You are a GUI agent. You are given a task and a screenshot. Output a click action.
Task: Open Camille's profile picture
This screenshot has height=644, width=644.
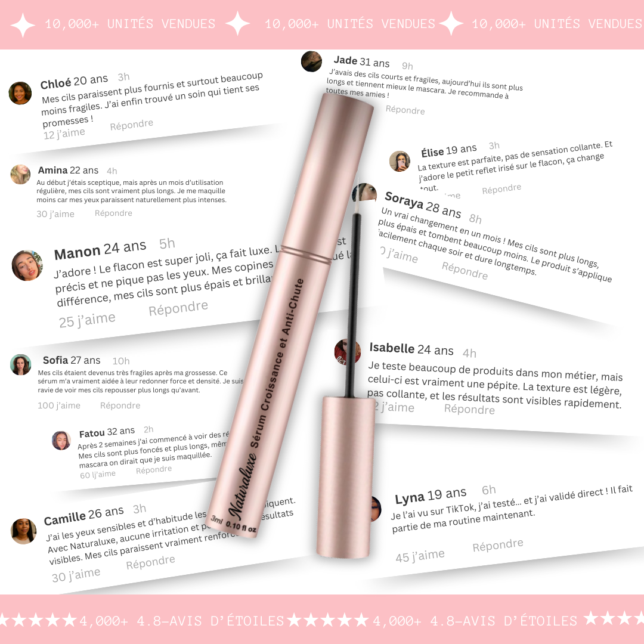click(23, 531)
